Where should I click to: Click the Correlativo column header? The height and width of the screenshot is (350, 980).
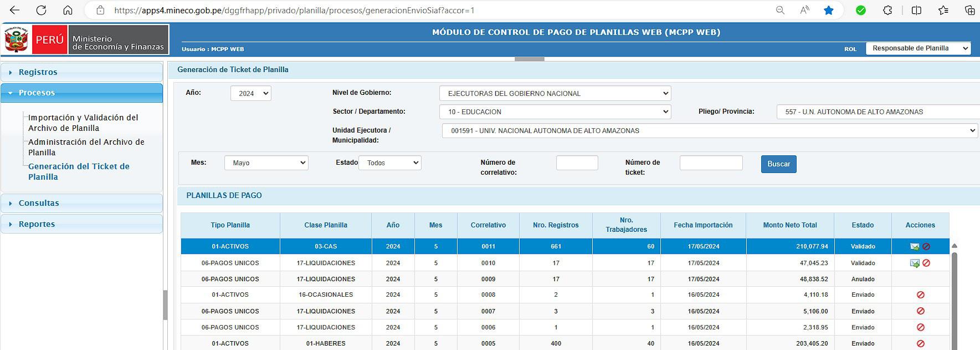tap(488, 225)
